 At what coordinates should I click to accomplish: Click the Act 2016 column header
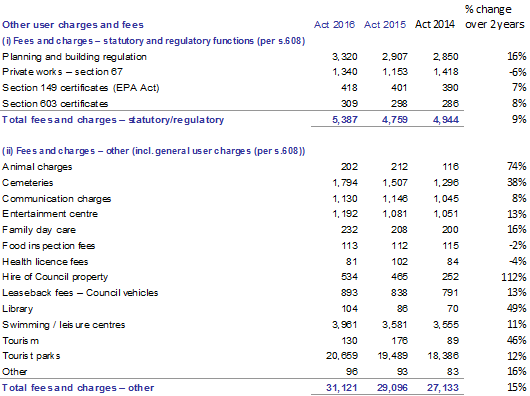click(x=334, y=25)
